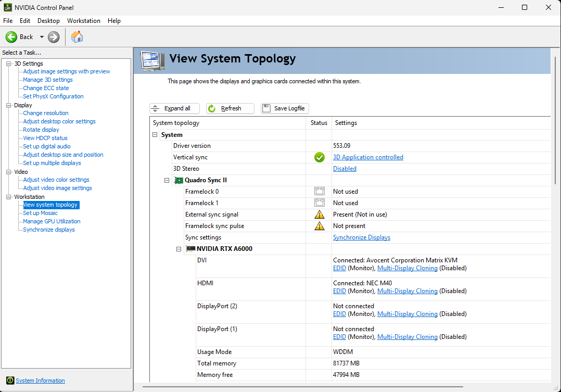Select Adjust video image settings
Screen dimensions: 561x392
coord(57,188)
